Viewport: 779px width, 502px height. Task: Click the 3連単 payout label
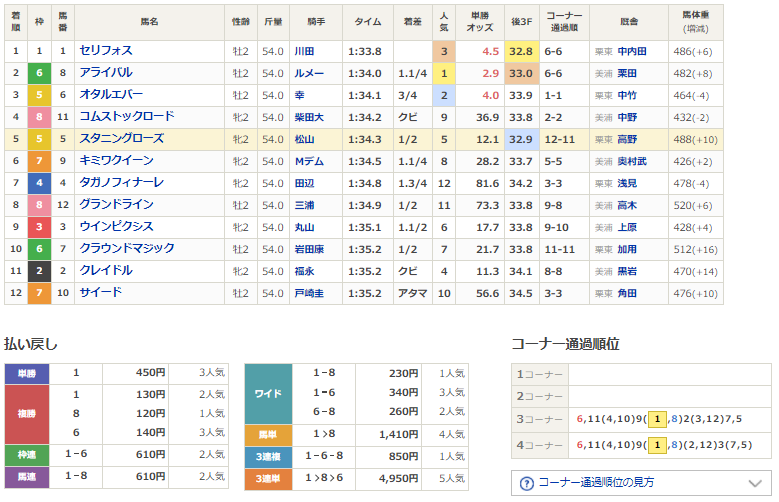(x=268, y=479)
